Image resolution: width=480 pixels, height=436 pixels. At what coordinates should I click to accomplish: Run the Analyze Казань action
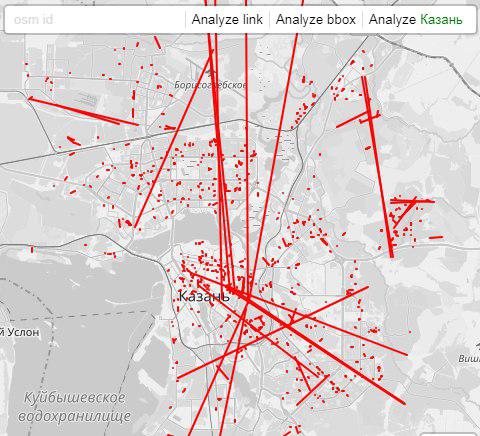[x=416, y=19]
